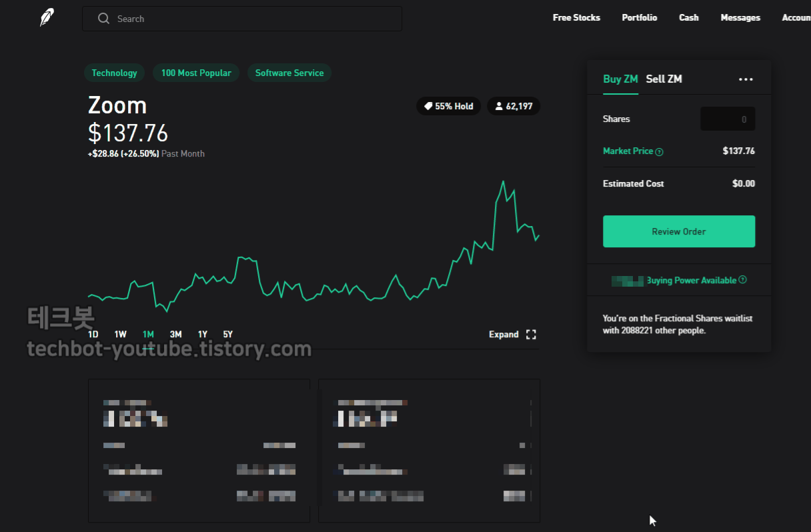Switch chart to 1D range
The width and height of the screenshot is (811, 532).
pos(93,335)
